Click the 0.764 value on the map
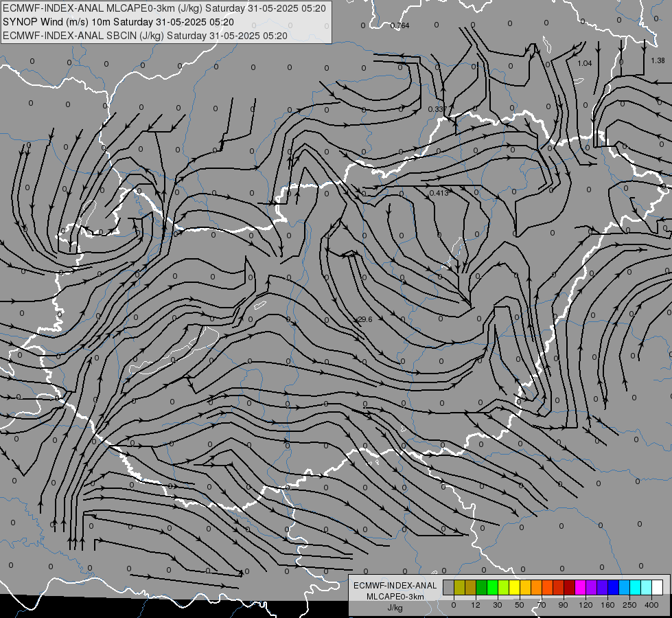Viewport: 672px width, 618px height. tap(399, 25)
